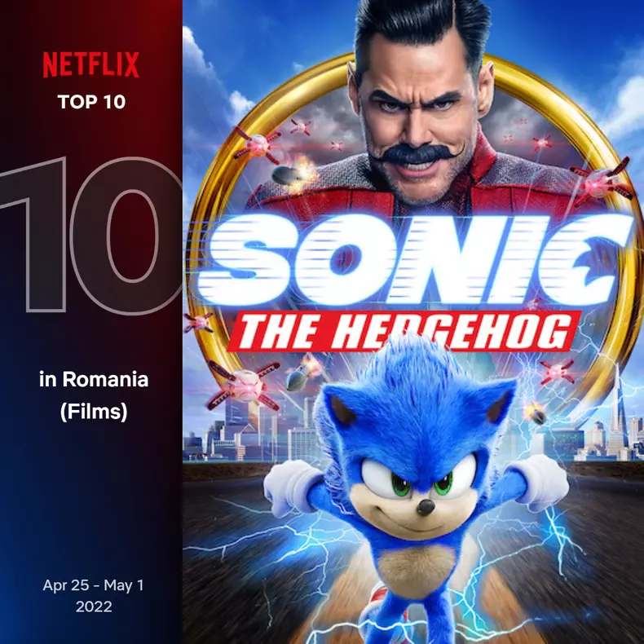Click the drone beside the villain's left shoulder
The height and width of the screenshot is (644, 644).
[x=257, y=143]
